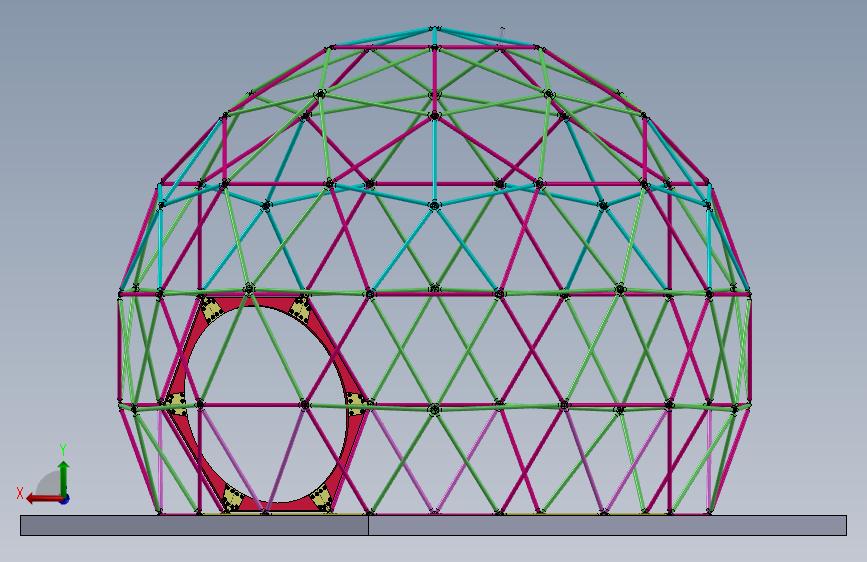Screen dimensions: 867x562
Task: Select the apex hub at the dome top
Action: point(435,28)
